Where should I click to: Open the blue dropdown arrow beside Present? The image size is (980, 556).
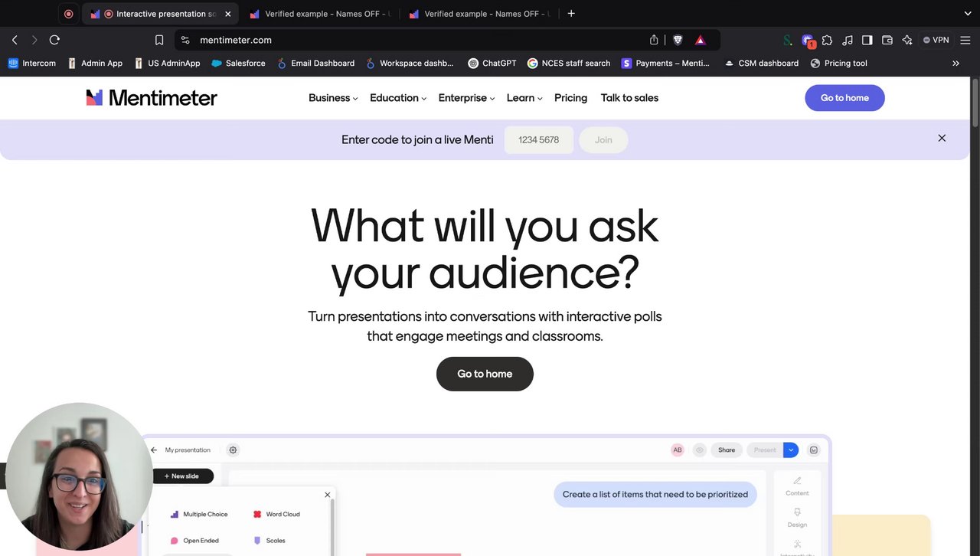coord(791,450)
